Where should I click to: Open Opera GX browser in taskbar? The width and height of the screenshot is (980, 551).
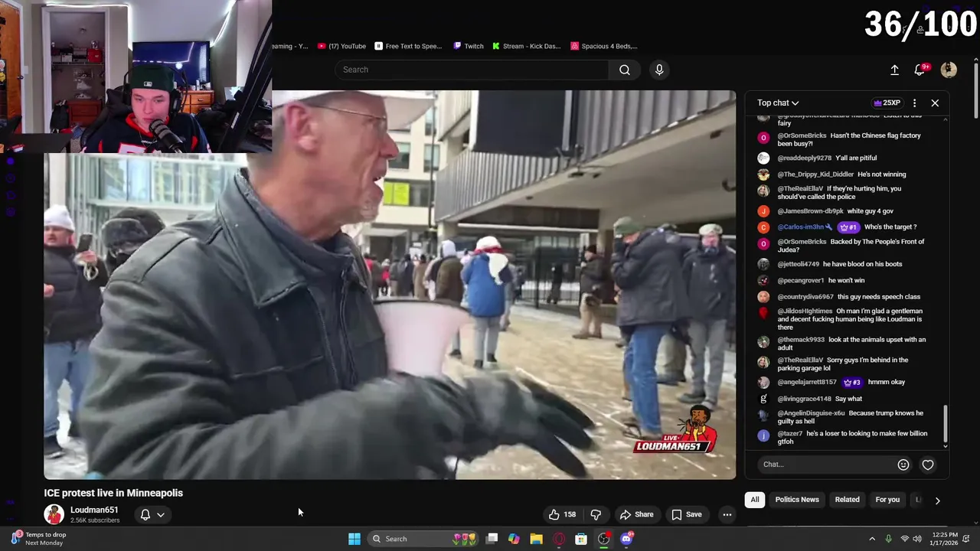[559, 539]
